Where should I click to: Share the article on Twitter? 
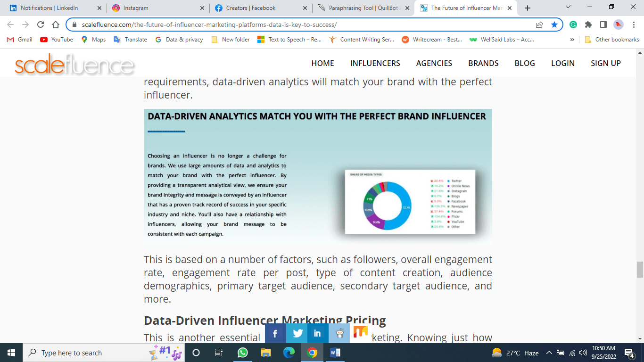(x=297, y=333)
